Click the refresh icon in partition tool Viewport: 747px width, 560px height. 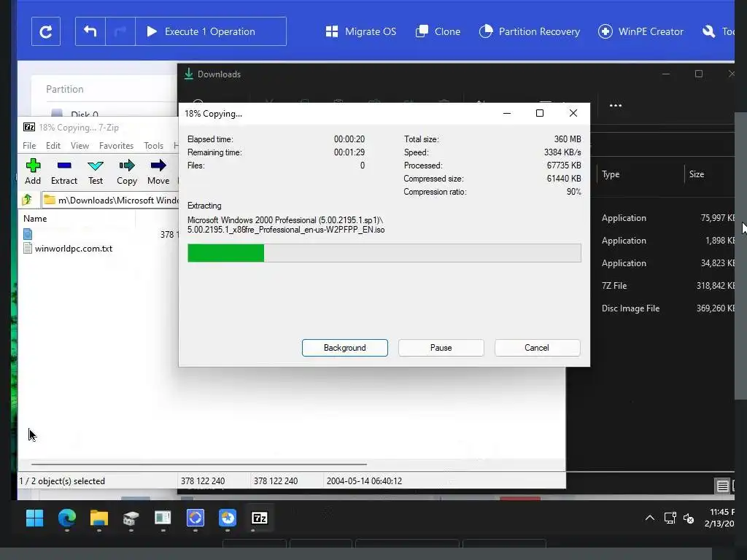46,31
